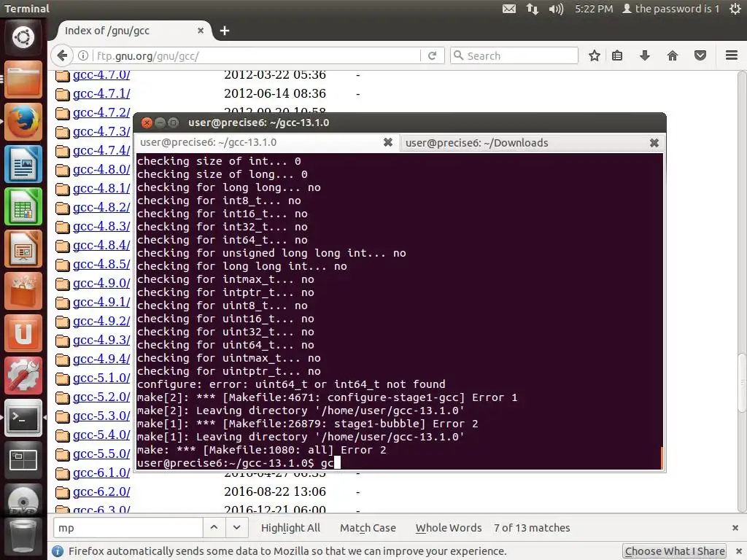Open Pocket icon in Firefox toolbar
Viewport: 747px width, 560px height.
(x=700, y=55)
